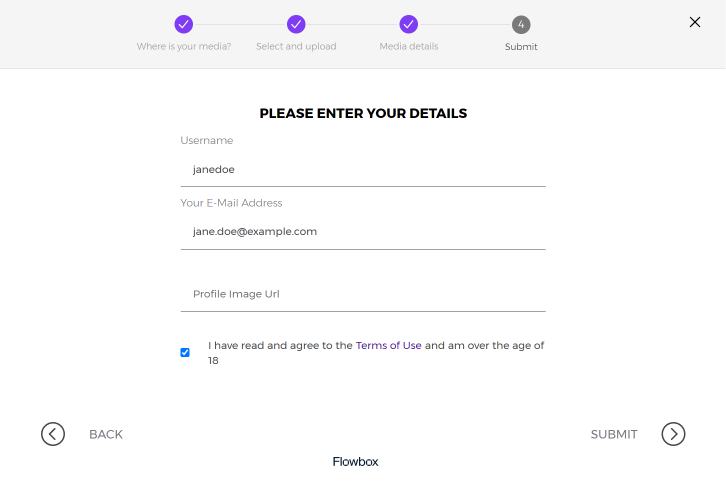
Task: Click the Flowbox logo at the bottom
Action: tap(356, 462)
